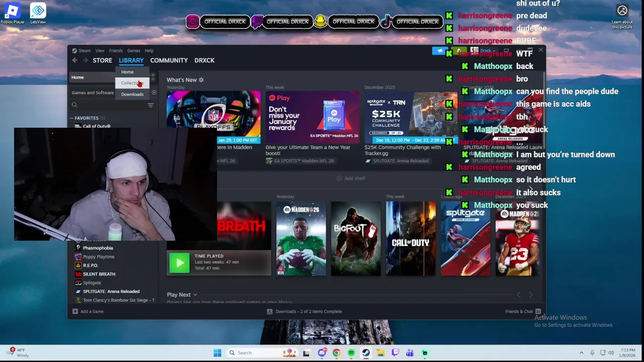Go to the STORE tab
The width and height of the screenshot is (644, 362).
coord(102,60)
